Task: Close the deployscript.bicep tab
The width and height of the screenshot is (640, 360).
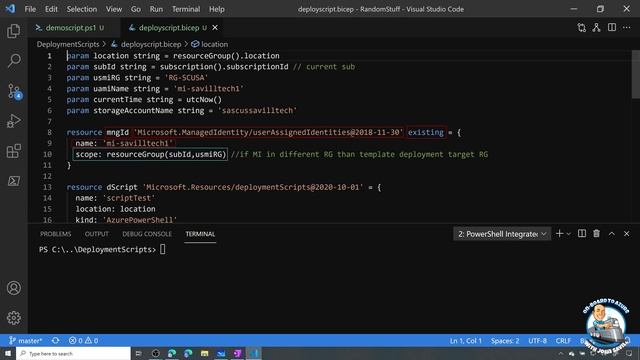Action: click(x=215, y=28)
